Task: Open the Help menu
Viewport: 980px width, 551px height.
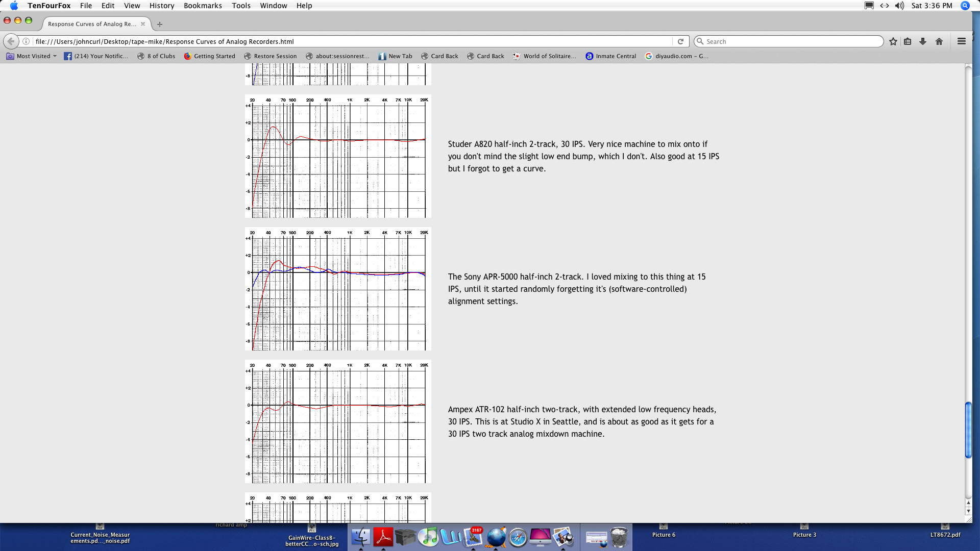Action: coord(304,6)
